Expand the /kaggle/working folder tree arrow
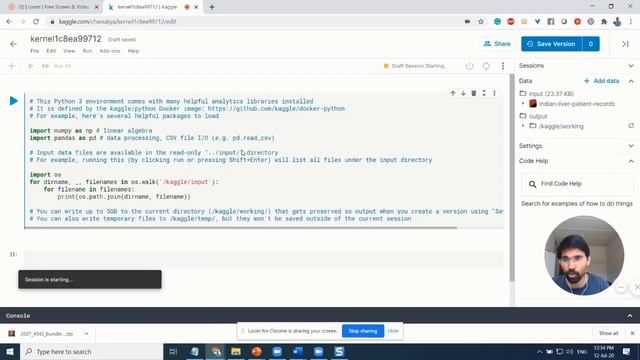 coord(523,126)
